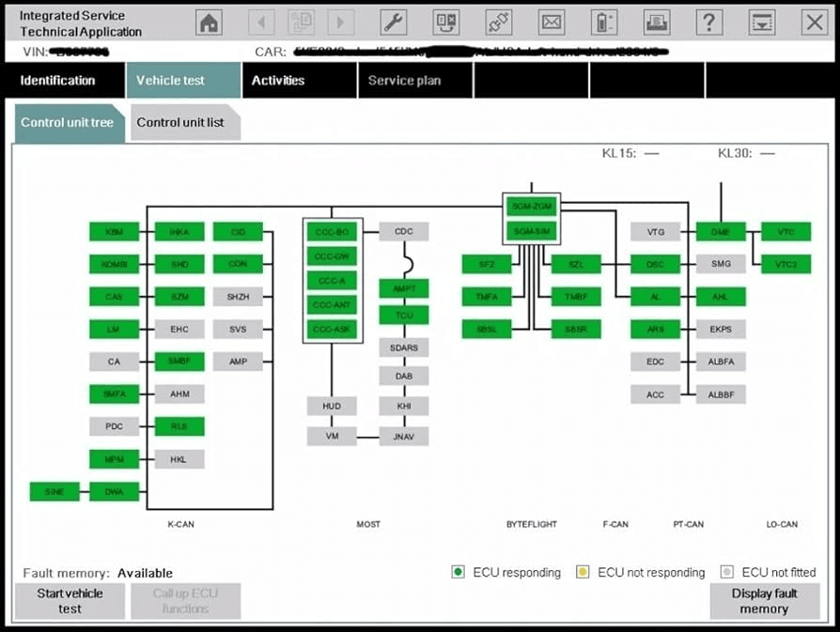Click the green ECU responding legend swatch
The height and width of the screenshot is (632, 840).
pyautogui.click(x=458, y=572)
